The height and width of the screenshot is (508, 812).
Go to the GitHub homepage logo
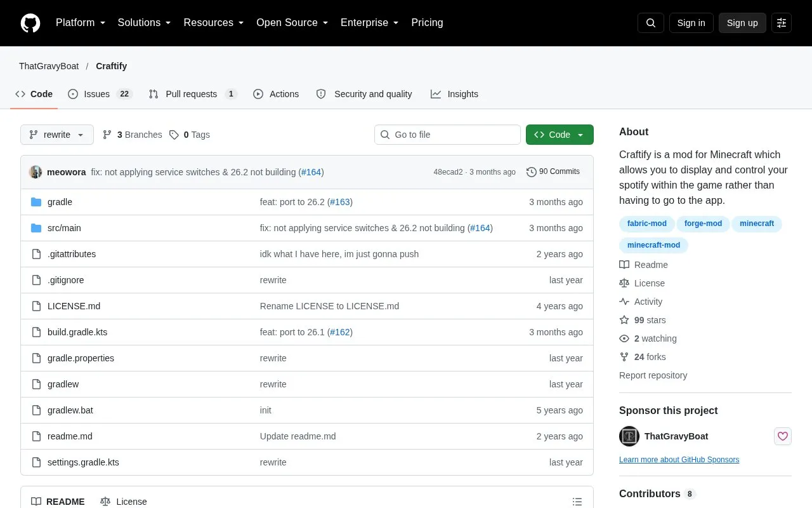coord(30,23)
